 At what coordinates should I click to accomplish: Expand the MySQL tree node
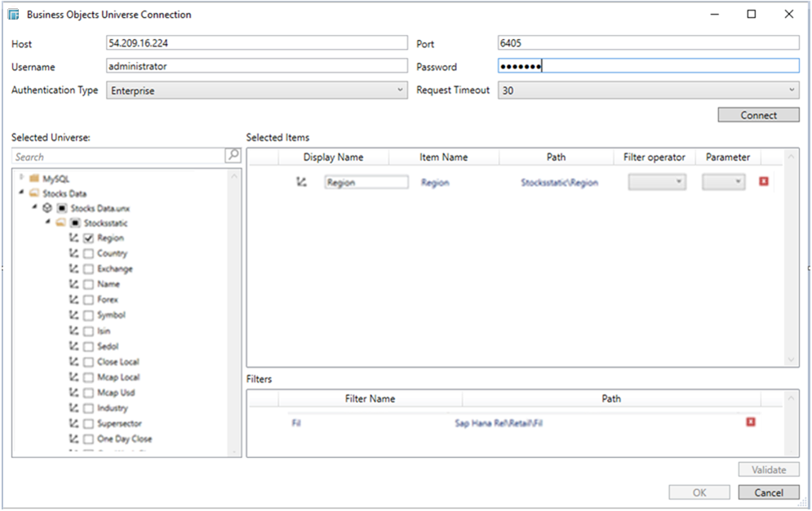tap(21, 177)
